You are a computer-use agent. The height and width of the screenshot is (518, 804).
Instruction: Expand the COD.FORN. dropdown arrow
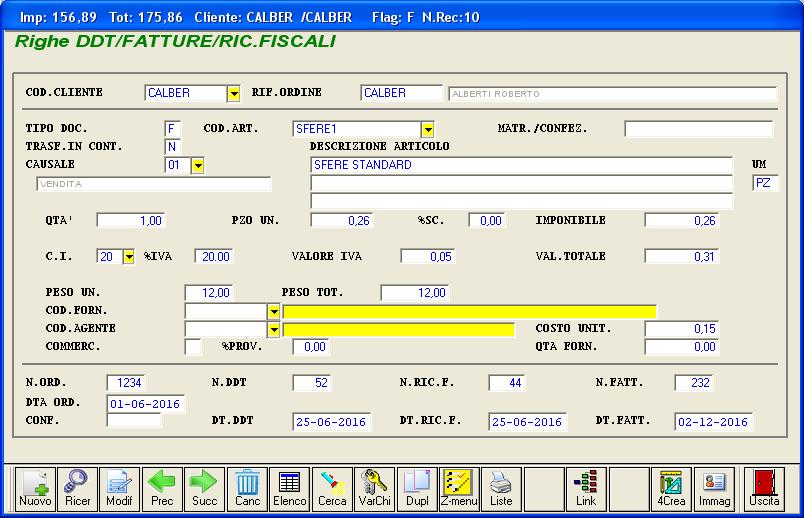tap(274, 311)
